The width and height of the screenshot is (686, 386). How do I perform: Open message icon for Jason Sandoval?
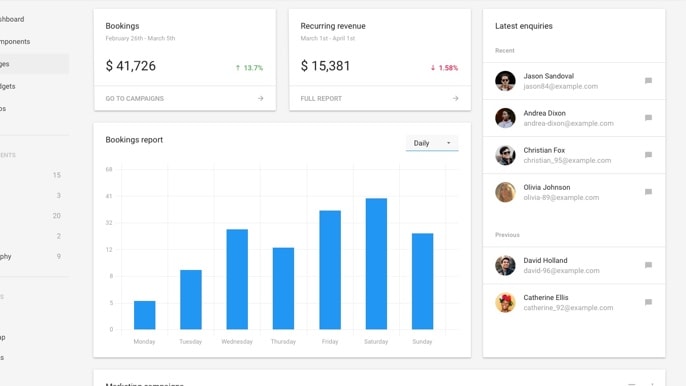click(648, 81)
